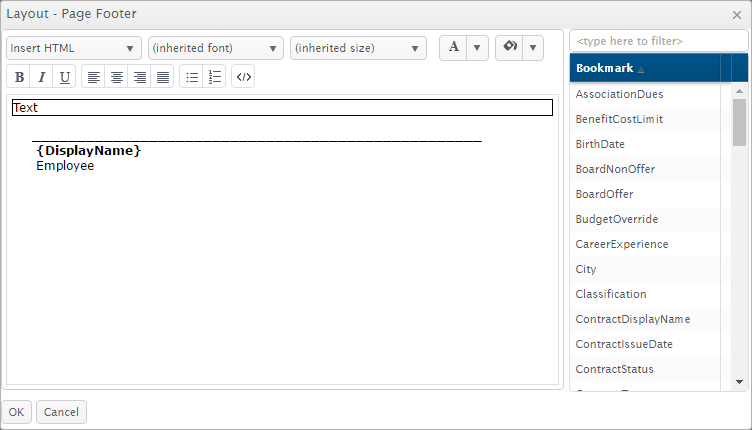Open the Insert HTML dropdown
The image size is (752, 430).
click(x=74, y=48)
